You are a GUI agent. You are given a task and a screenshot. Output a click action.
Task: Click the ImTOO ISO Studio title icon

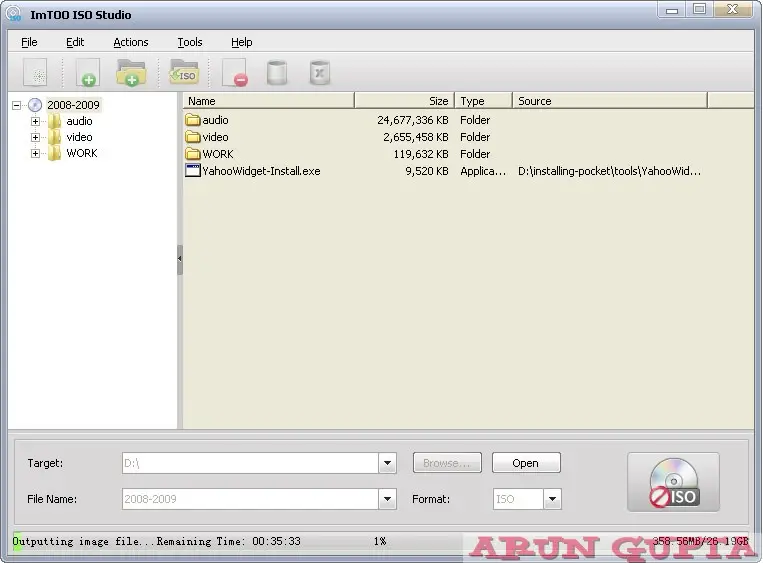coord(14,14)
